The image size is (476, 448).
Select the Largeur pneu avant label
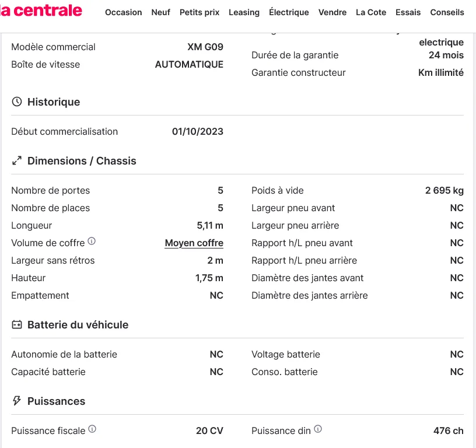coord(293,208)
